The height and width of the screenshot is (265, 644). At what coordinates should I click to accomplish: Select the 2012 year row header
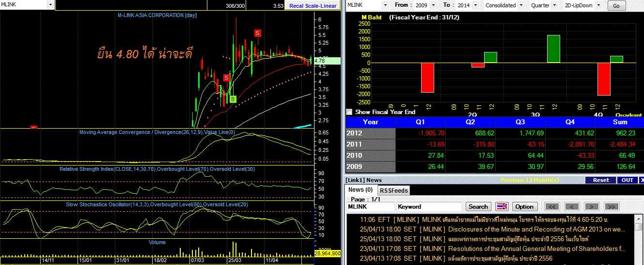pyautogui.click(x=370, y=133)
